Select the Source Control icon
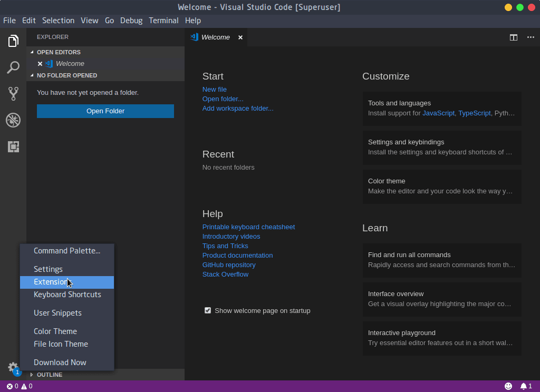 tap(13, 94)
